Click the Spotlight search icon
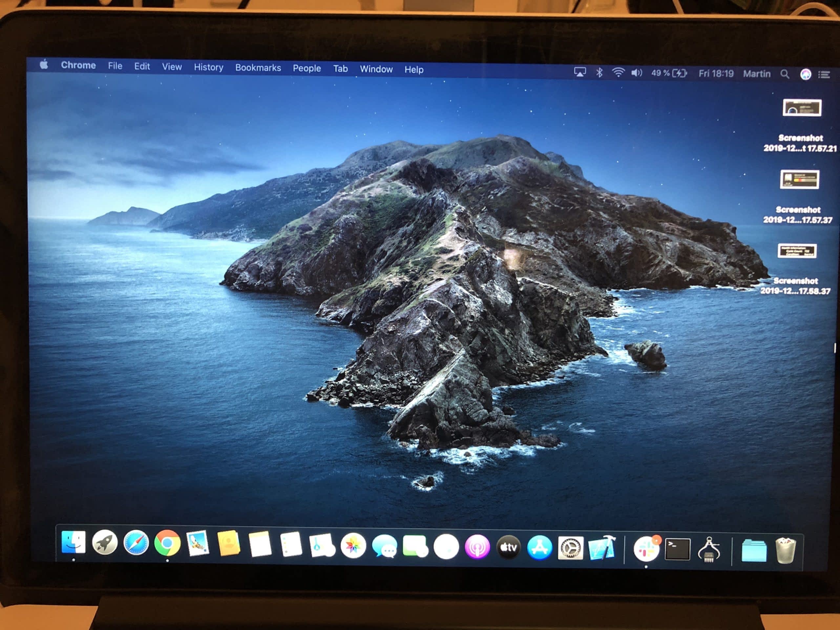840x630 pixels. point(785,74)
